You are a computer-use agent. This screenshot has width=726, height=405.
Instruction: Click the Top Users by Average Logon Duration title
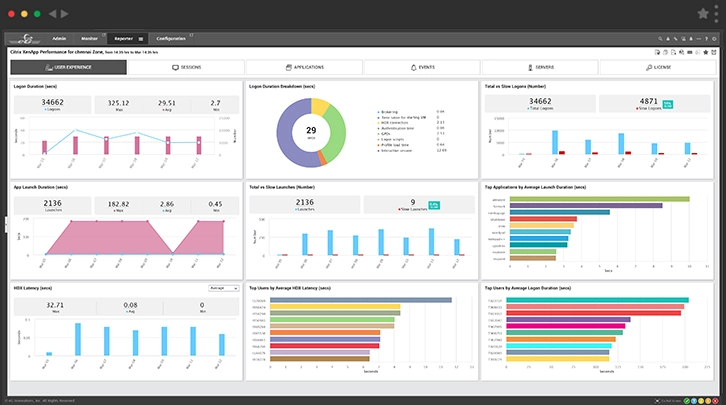pos(528,288)
